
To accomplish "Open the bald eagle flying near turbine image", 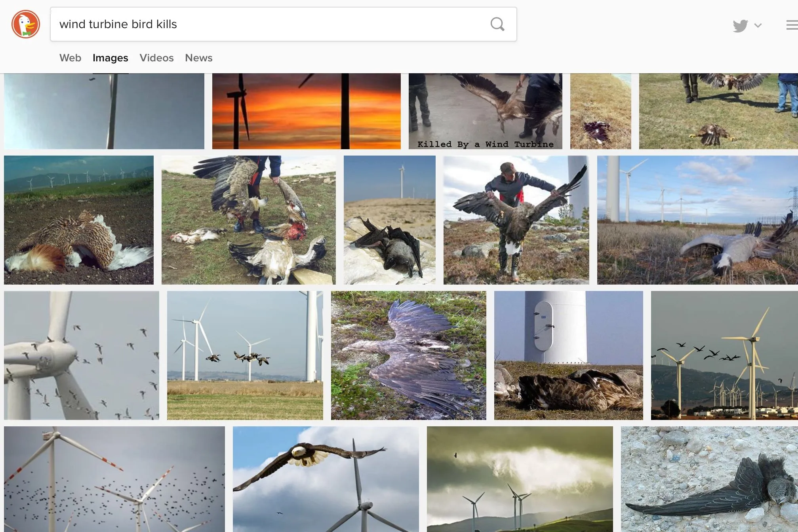I will click(326, 479).
